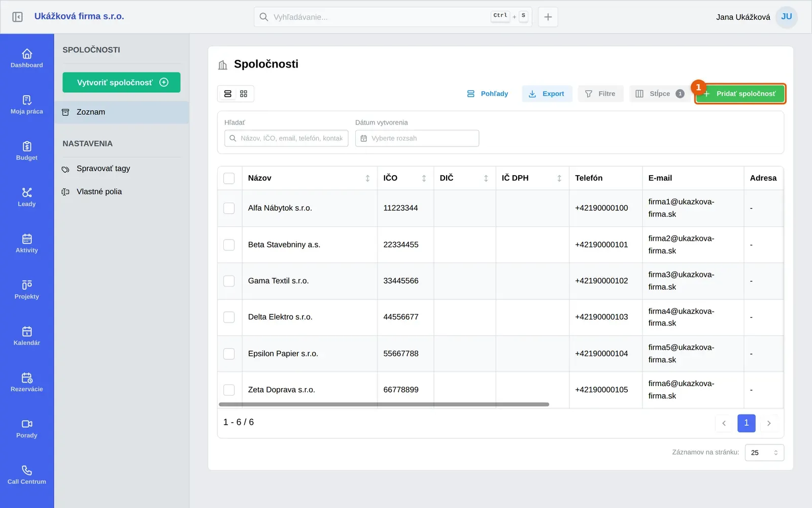This screenshot has width=812, height=508.
Task: Click the Vytvoriť spoločnosť button
Action: [x=121, y=82]
